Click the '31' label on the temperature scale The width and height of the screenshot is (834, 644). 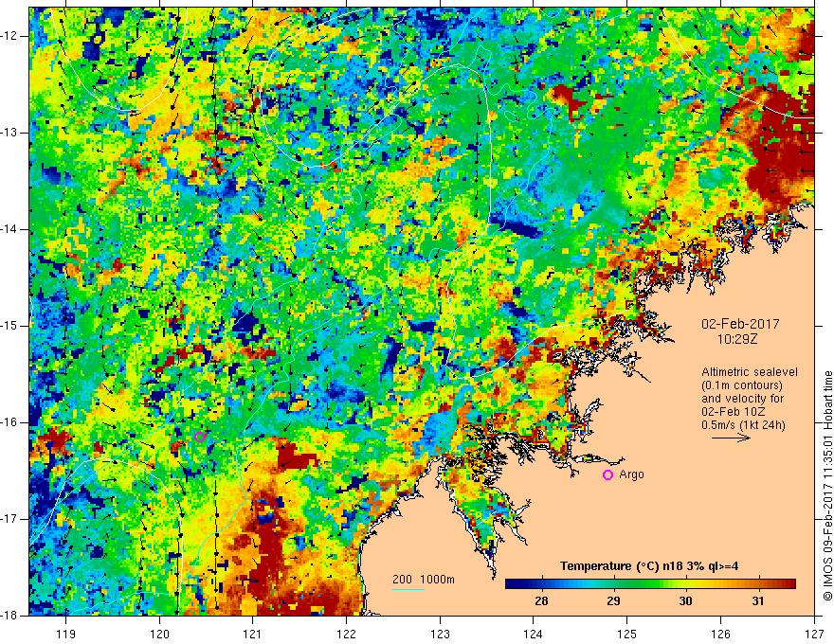(x=758, y=601)
